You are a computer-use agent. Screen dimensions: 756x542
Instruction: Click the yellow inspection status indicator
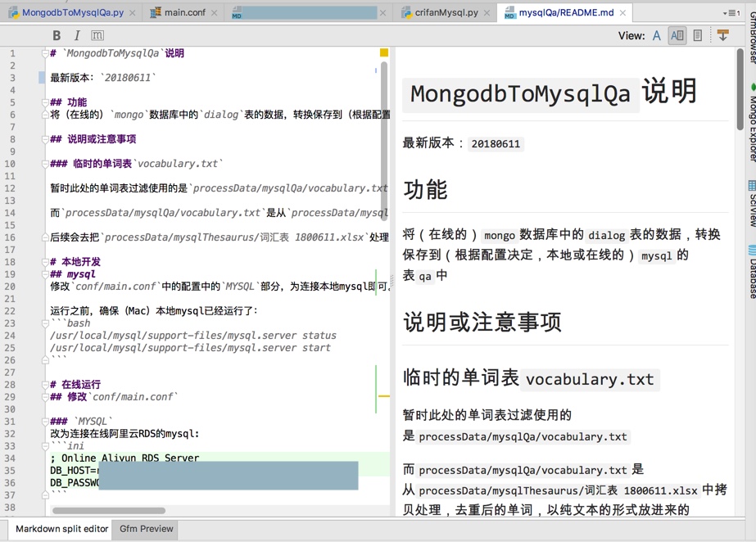tap(384, 52)
